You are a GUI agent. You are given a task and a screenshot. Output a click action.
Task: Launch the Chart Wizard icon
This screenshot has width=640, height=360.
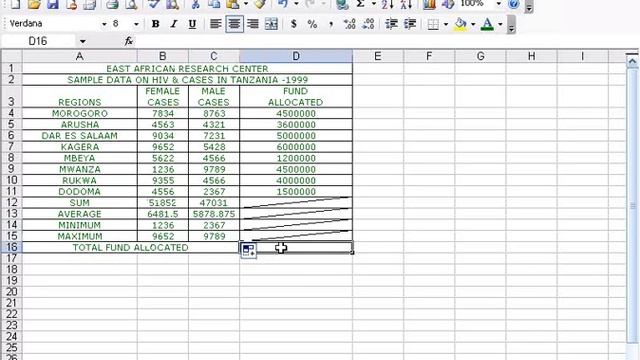[429, 4]
